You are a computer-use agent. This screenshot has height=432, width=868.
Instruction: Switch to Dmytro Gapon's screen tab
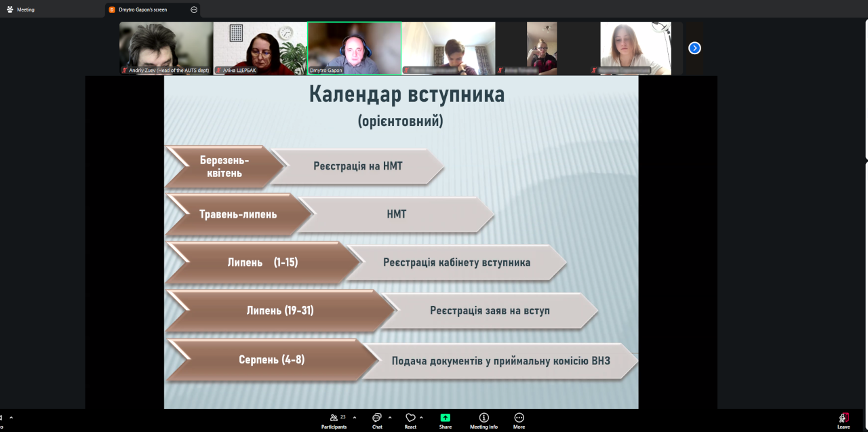point(153,9)
